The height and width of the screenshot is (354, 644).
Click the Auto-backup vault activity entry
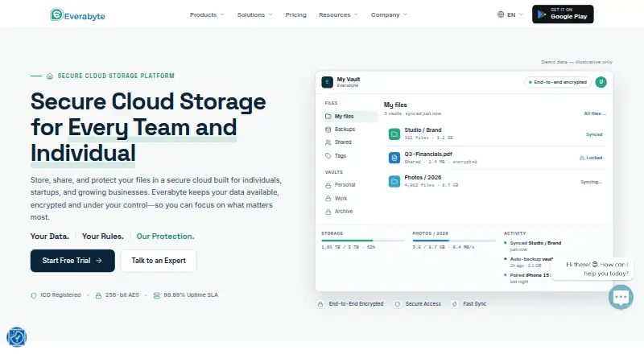(x=529, y=262)
